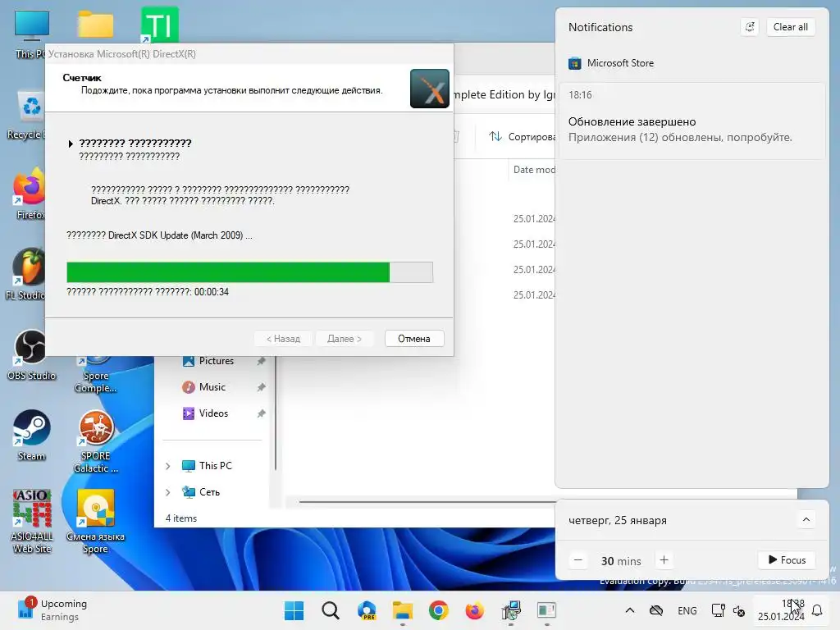Open the muted volume tray icon
The height and width of the screenshot is (630, 840).
pos(739,610)
